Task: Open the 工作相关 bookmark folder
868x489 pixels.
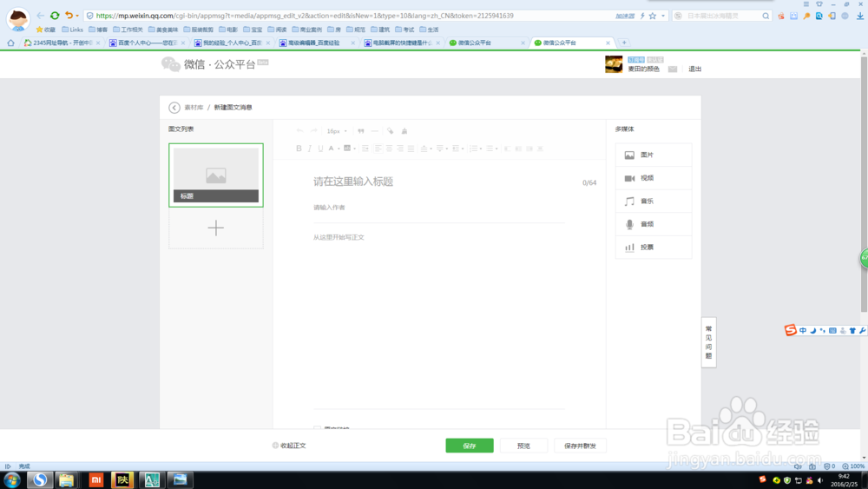Action: point(128,30)
